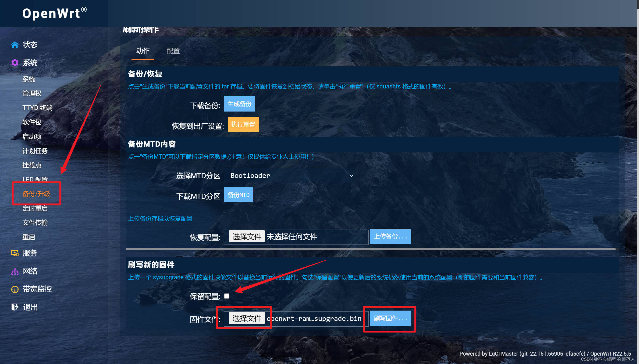Click the 网络 network icon

click(15, 271)
